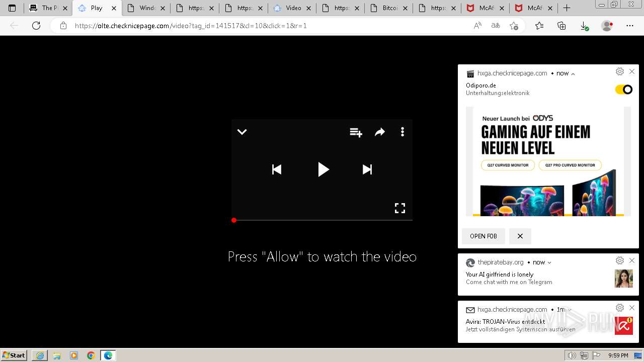
Task: Click the X button beside OPEN FOB
Action: [520, 236]
